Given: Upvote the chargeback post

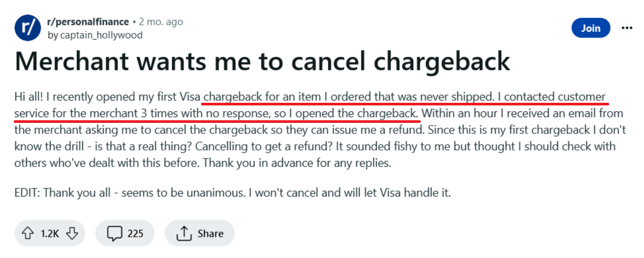Looking at the screenshot, I should (27, 233).
